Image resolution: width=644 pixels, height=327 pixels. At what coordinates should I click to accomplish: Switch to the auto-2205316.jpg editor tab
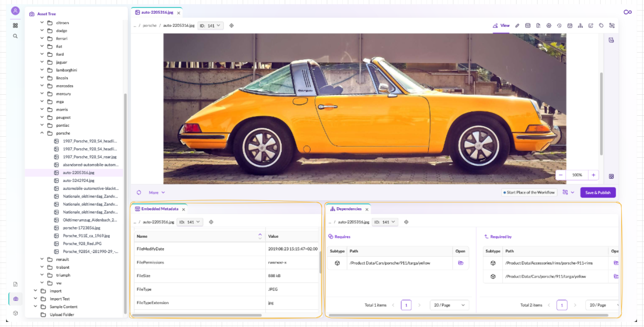157,12
